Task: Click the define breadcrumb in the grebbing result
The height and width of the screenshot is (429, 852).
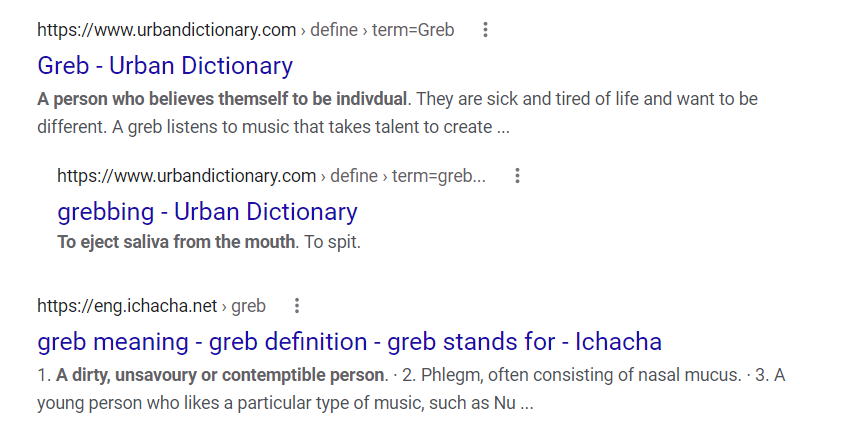Action: (x=354, y=176)
